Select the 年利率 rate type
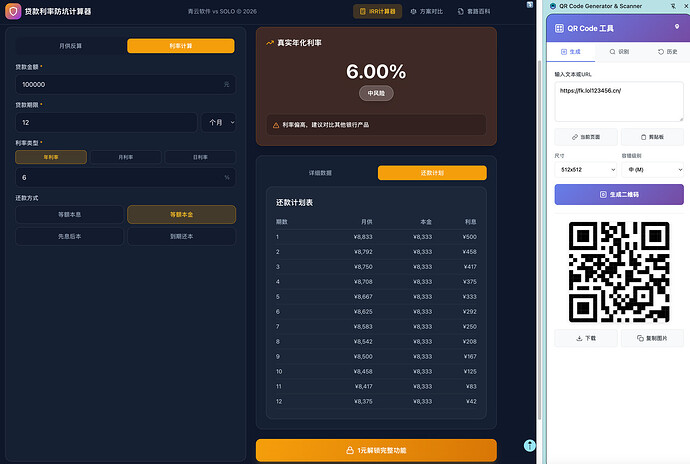This screenshot has height=464, width=690. pos(51,157)
